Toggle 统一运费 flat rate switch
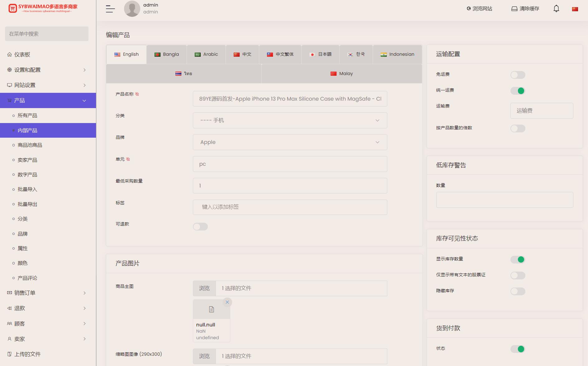 click(518, 91)
